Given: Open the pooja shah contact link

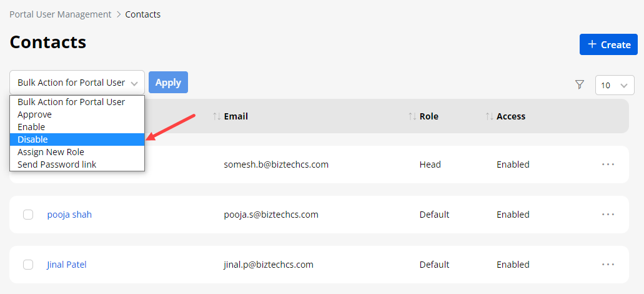Looking at the screenshot, I should pos(69,215).
